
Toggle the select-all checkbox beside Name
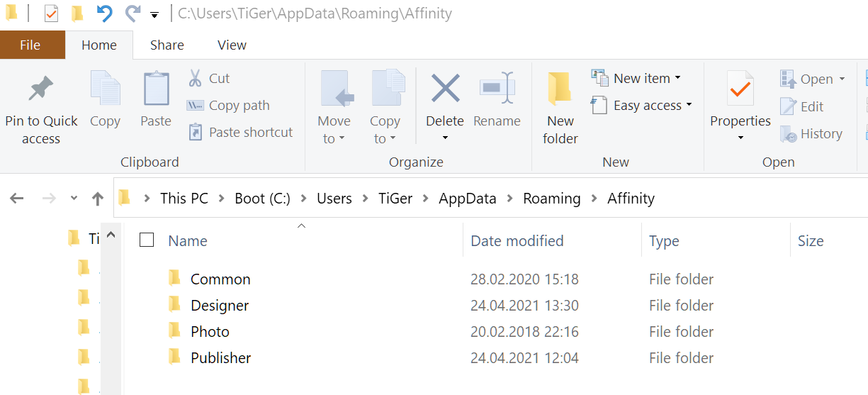click(147, 240)
